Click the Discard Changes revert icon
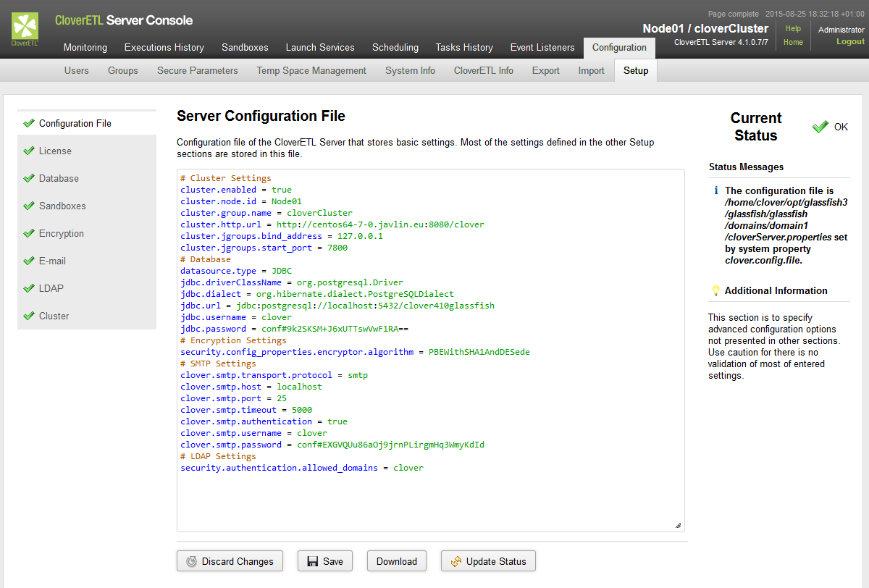Viewport: 869px width, 588px height. (x=191, y=561)
